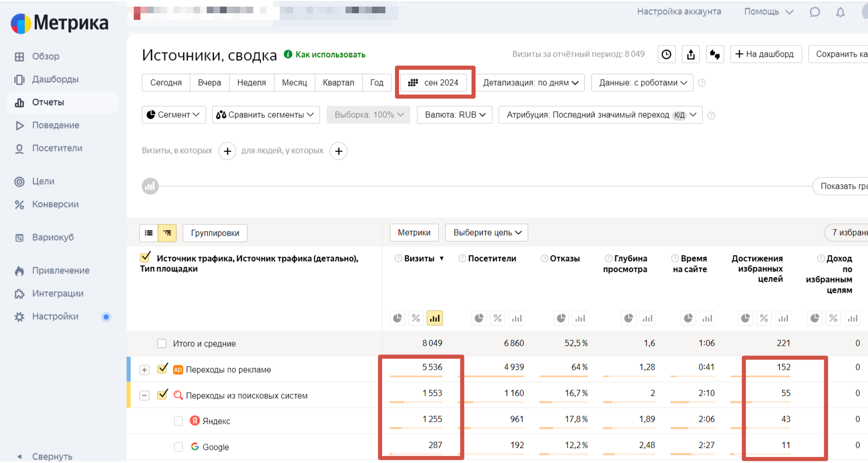Expand the Переходы по рекламе row
This screenshot has height=463, width=868.
[x=144, y=370]
